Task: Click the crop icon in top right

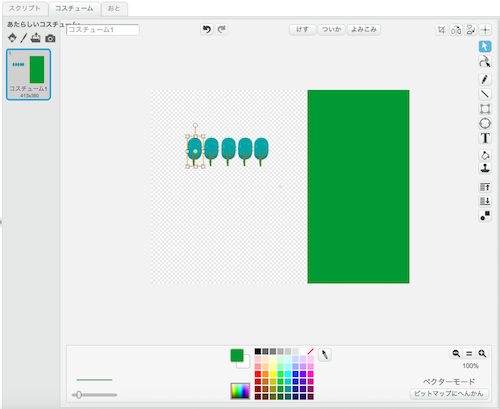Action: pyautogui.click(x=441, y=30)
